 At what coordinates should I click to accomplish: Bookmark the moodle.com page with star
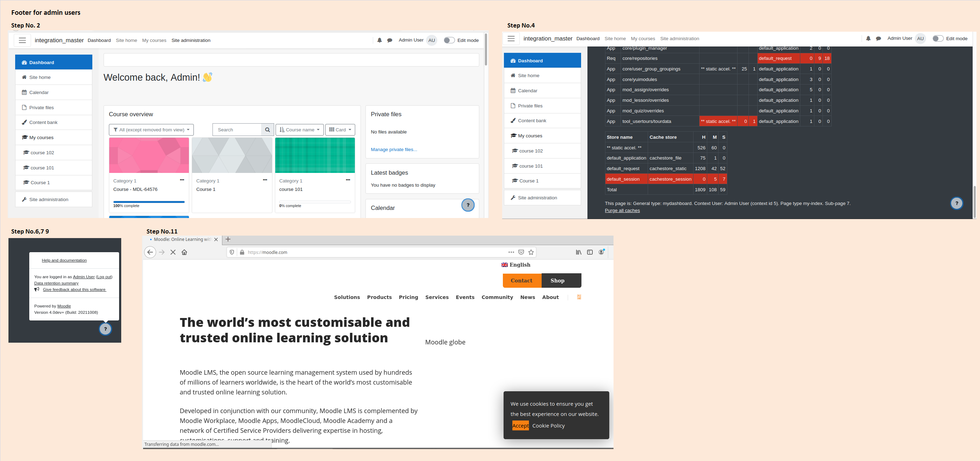pos(531,252)
